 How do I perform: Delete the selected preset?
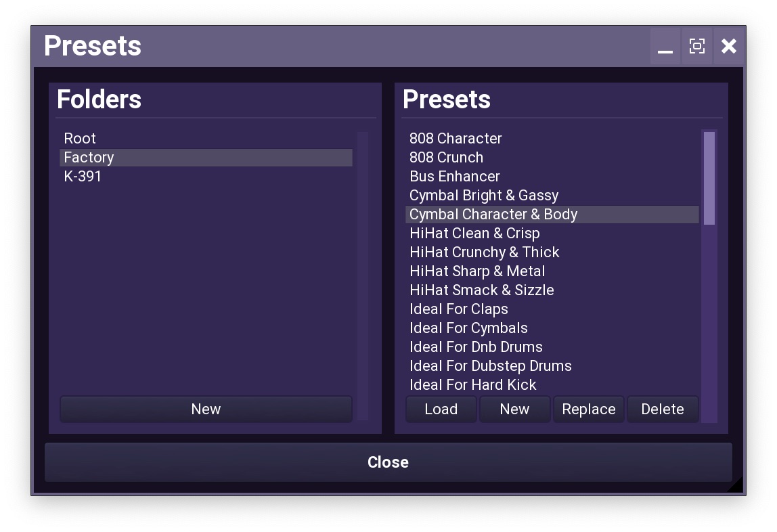pos(662,409)
